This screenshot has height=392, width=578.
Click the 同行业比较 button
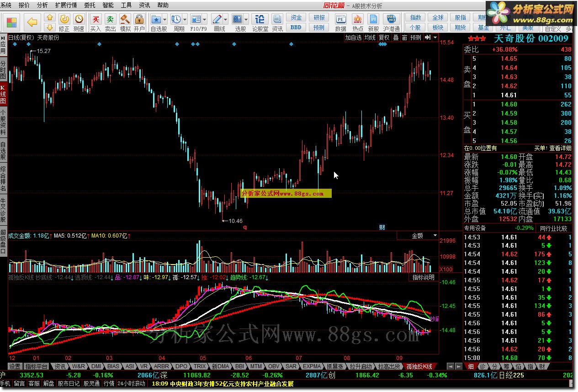pos(553,228)
